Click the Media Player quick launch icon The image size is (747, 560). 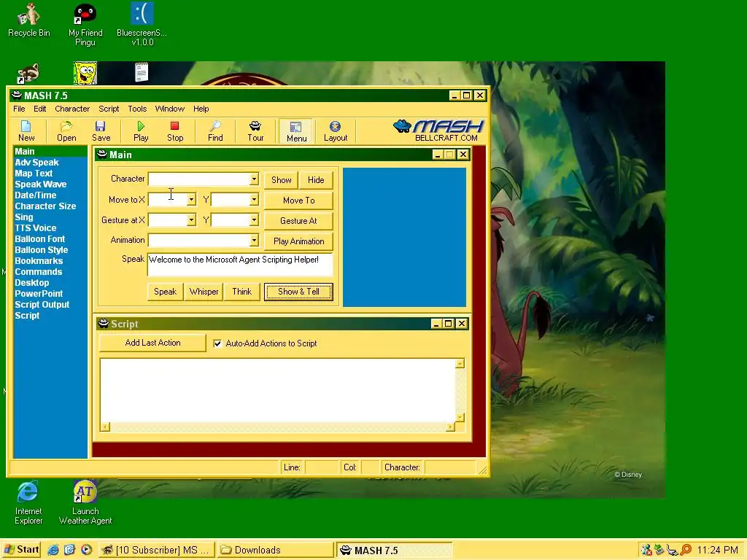point(86,550)
